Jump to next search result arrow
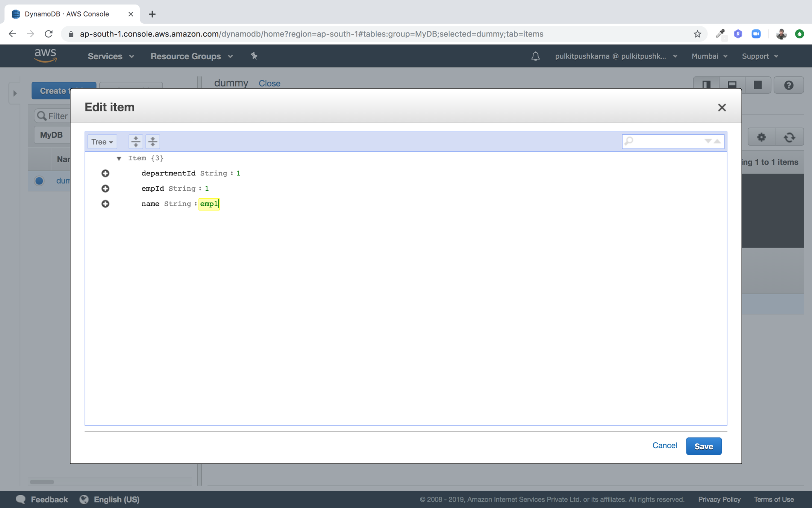 708,141
